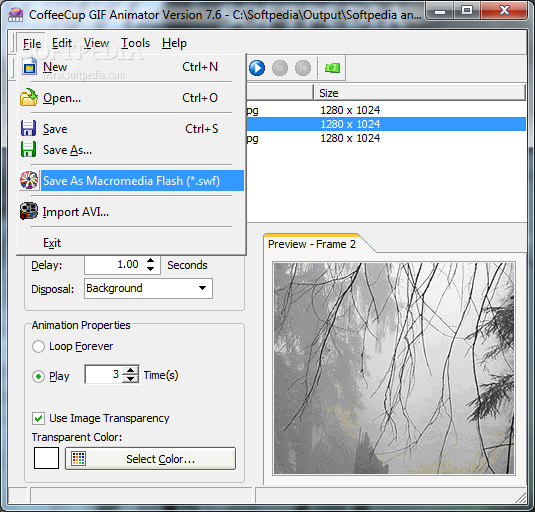
Task: Choose Open... from the File menu
Action: point(132,98)
